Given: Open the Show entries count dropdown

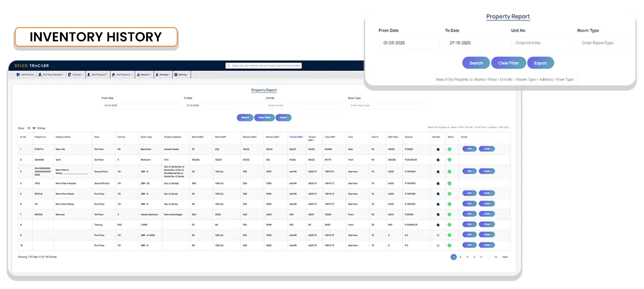Looking at the screenshot, I should (31, 128).
